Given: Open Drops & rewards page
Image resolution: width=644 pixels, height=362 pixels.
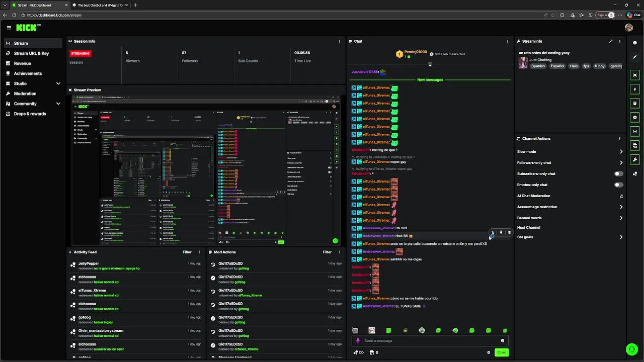Looking at the screenshot, I should (33, 114).
